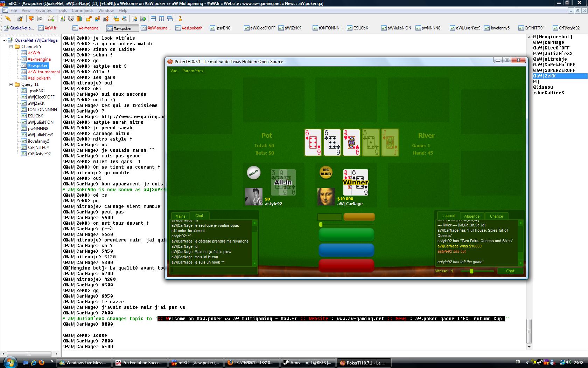Open the Paramètres menu in PokerTH

point(192,71)
